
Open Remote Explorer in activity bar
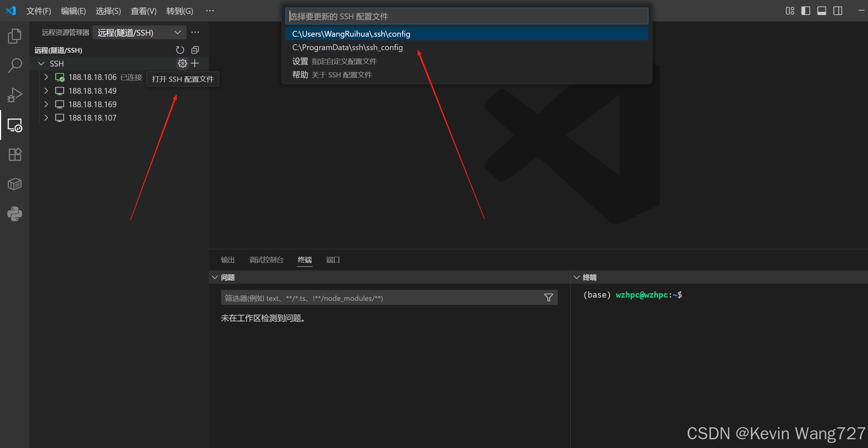tap(15, 125)
